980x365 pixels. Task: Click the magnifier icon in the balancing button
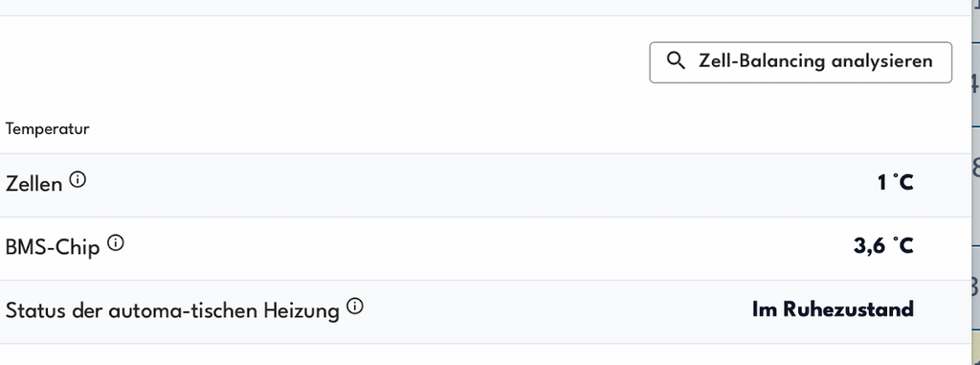pos(676,60)
